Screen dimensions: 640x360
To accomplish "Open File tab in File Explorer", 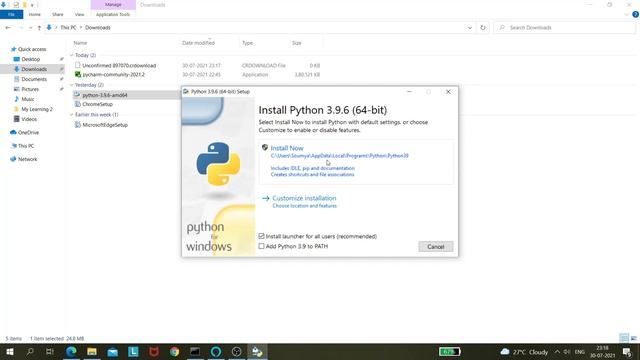I will [x=11, y=14].
